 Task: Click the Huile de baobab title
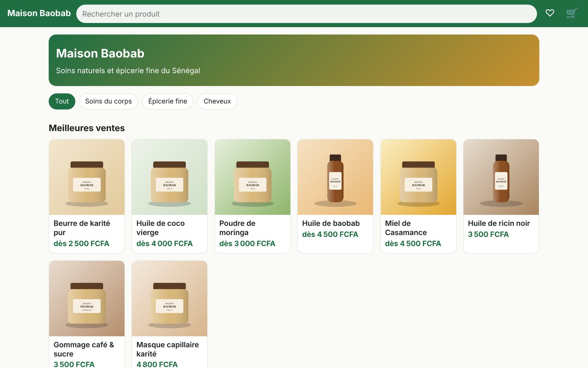pyautogui.click(x=331, y=223)
